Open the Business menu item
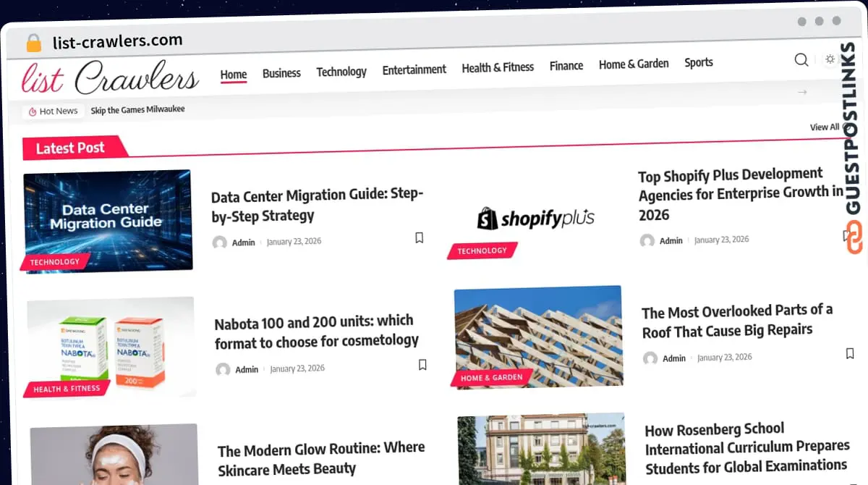Screen dimensions: 868x485 (x=281, y=72)
